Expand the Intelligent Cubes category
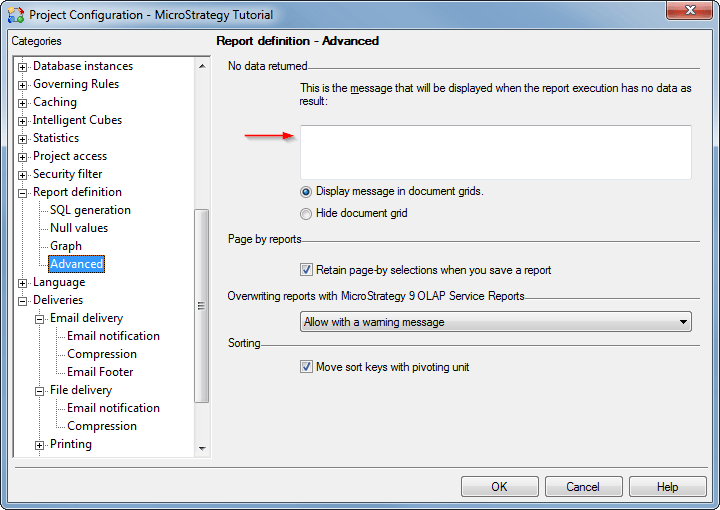This screenshot has height=510, width=720. 22,121
